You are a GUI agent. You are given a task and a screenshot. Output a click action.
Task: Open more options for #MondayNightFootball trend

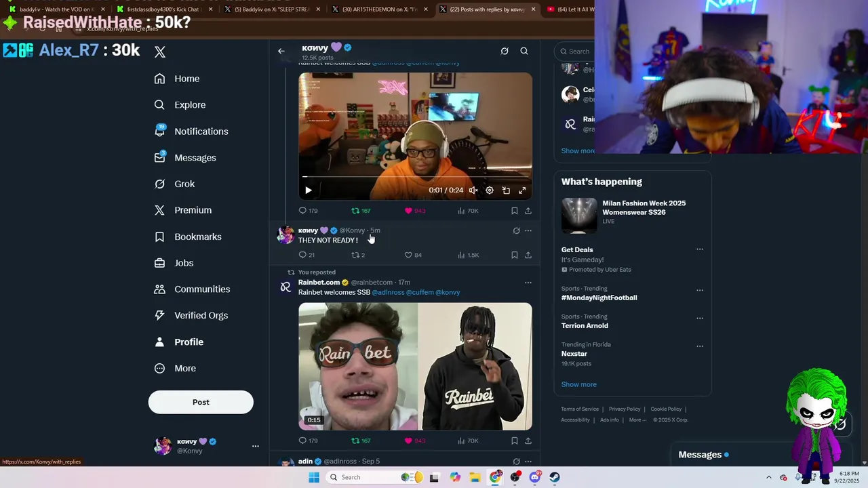coord(700,290)
